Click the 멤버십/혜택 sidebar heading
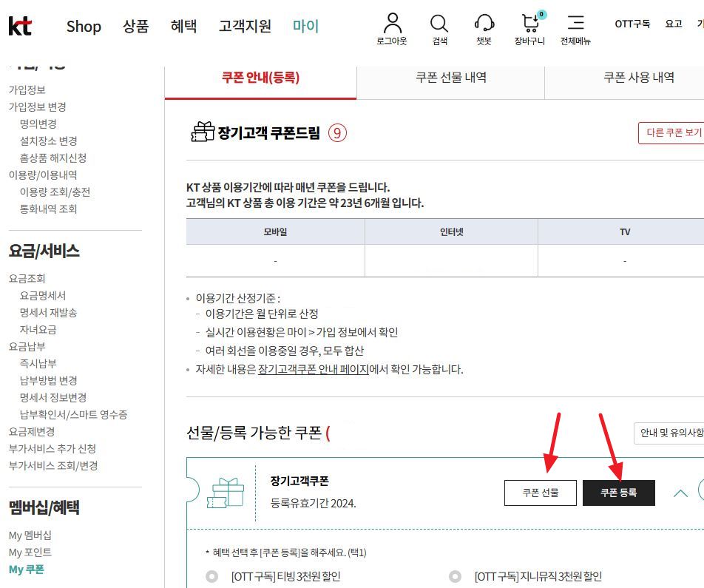 44,507
